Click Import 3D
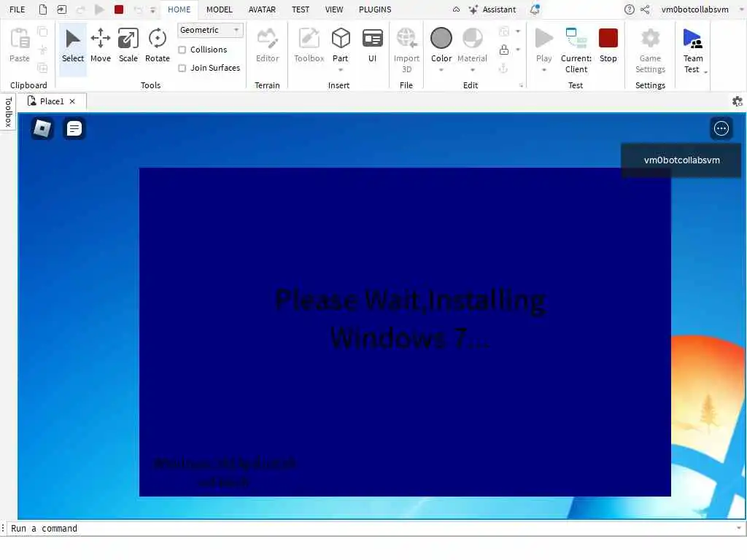The width and height of the screenshot is (747, 560). pos(406,50)
